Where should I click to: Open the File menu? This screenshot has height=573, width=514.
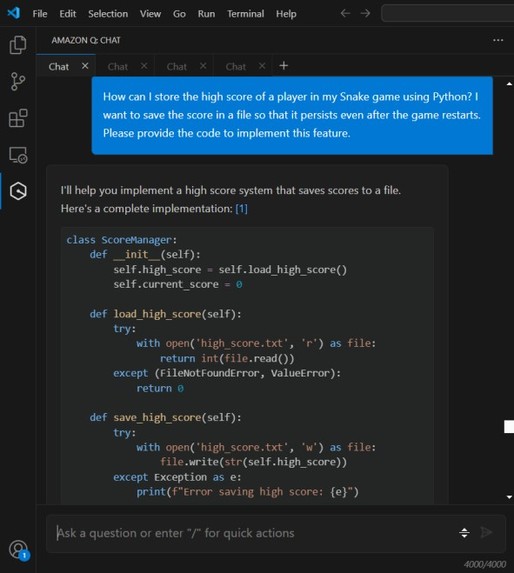(x=40, y=14)
